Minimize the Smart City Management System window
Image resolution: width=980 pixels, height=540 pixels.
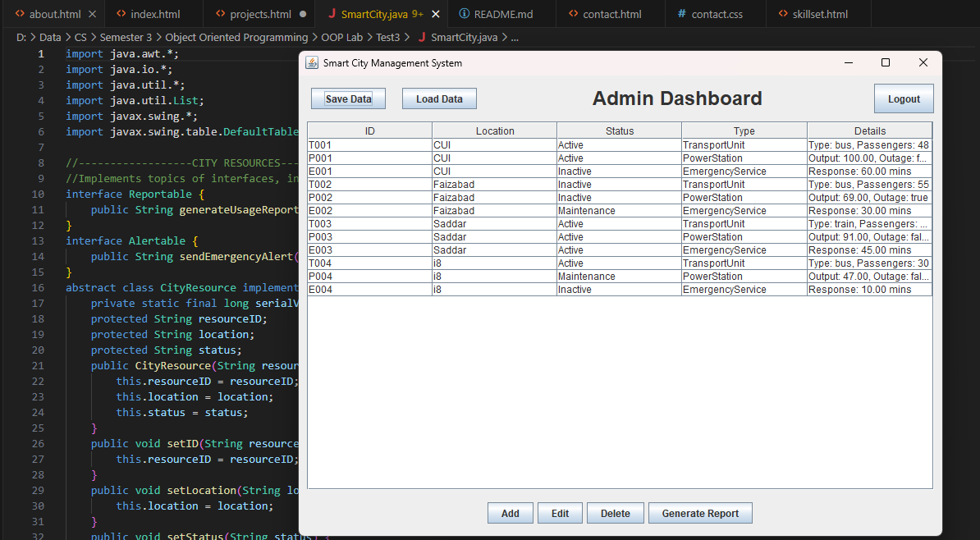pyautogui.click(x=849, y=62)
